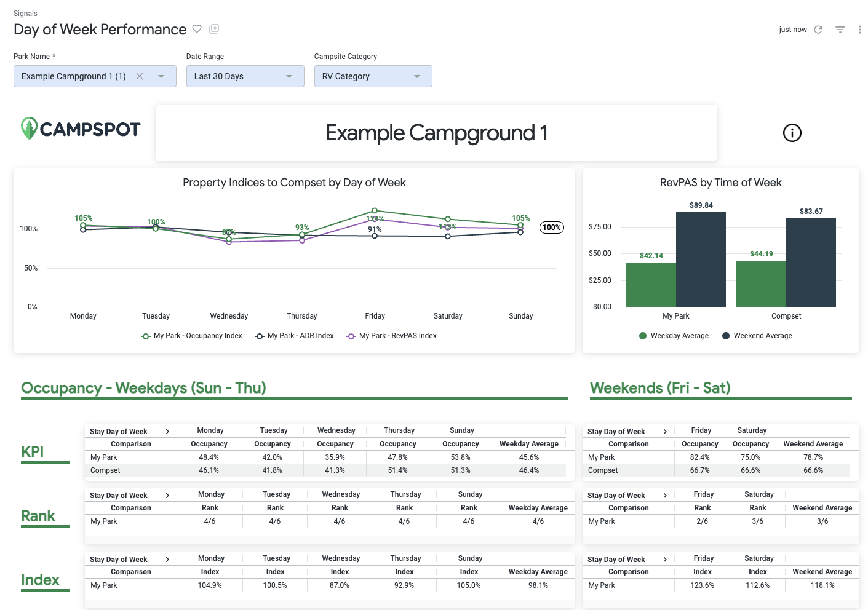The height and width of the screenshot is (610, 868).
Task: Refresh the dashboard with the reload icon
Action: point(818,29)
